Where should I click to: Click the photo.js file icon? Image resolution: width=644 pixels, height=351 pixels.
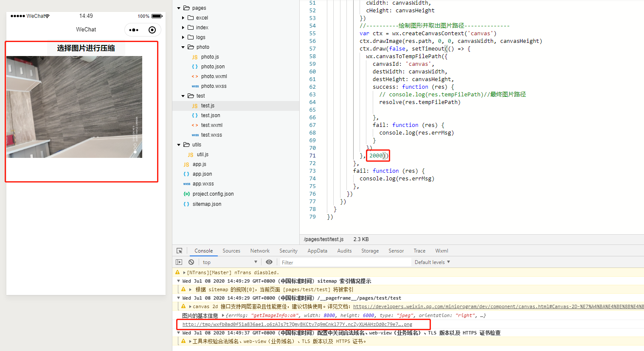click(x=195, y=57)
